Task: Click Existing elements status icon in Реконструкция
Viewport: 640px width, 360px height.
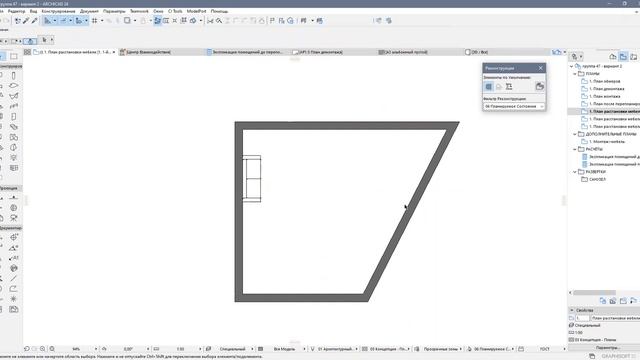Action: pos(489,87)
